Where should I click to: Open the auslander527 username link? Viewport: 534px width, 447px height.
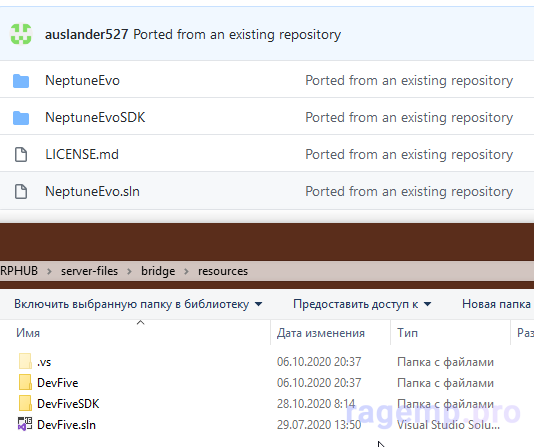tap(87, 34)
